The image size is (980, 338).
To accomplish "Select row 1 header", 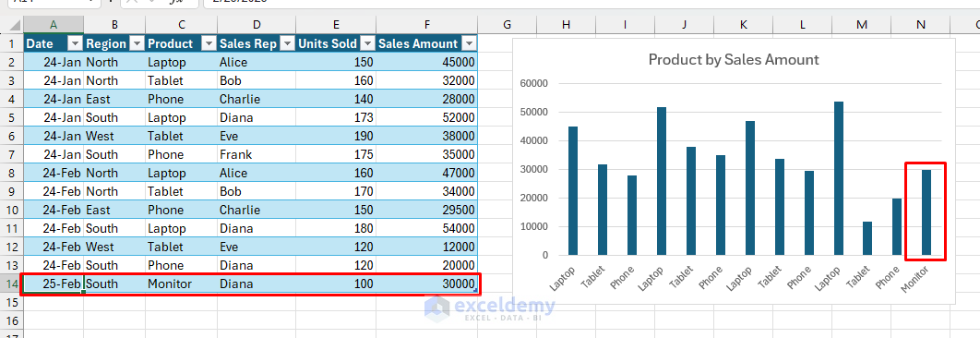I will [11, 43].
